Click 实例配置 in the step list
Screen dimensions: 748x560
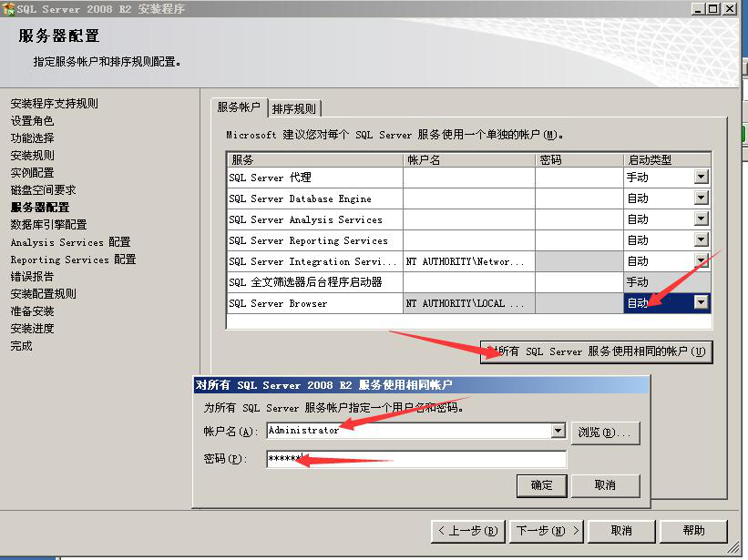pos(33,172)
